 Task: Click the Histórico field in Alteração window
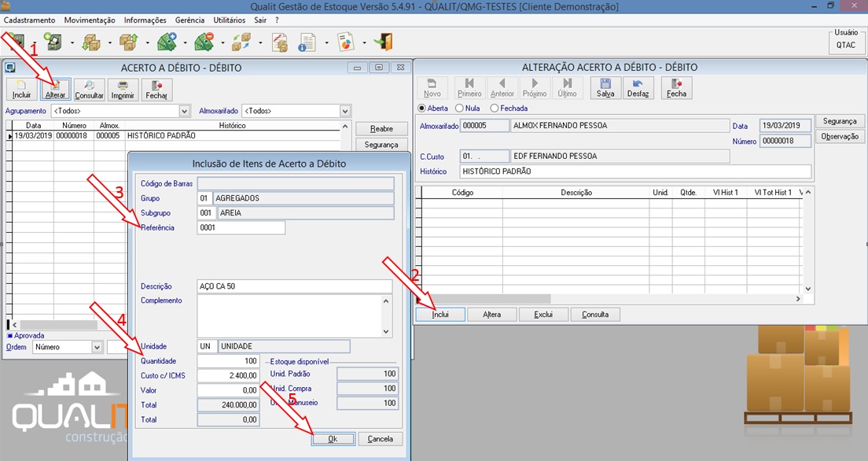coord(635,171)
